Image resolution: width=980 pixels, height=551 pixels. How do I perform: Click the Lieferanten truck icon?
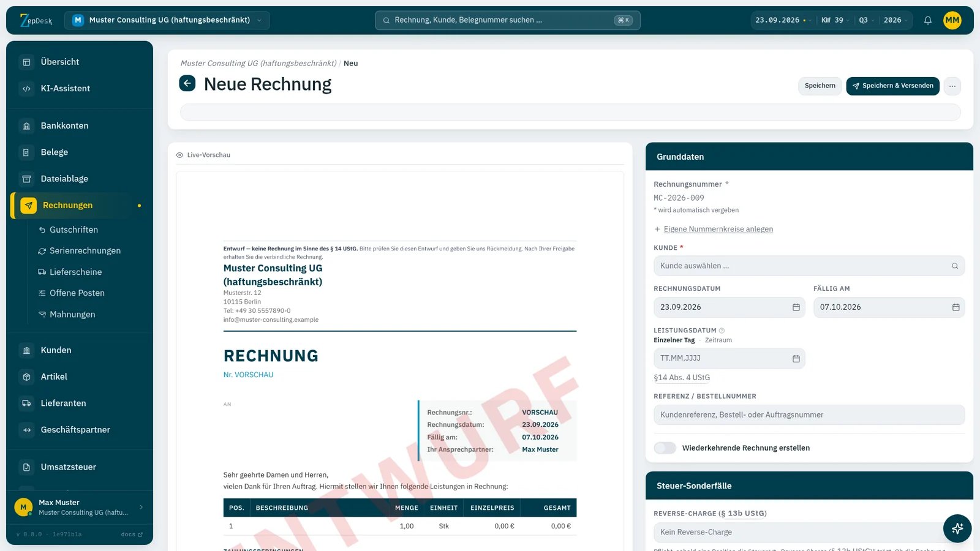click(26, 403)
